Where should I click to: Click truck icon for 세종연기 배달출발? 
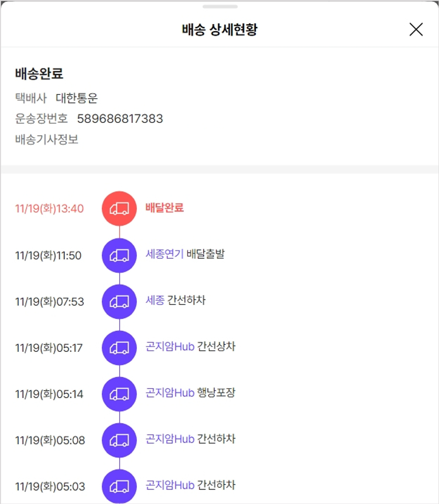[119, 255]
